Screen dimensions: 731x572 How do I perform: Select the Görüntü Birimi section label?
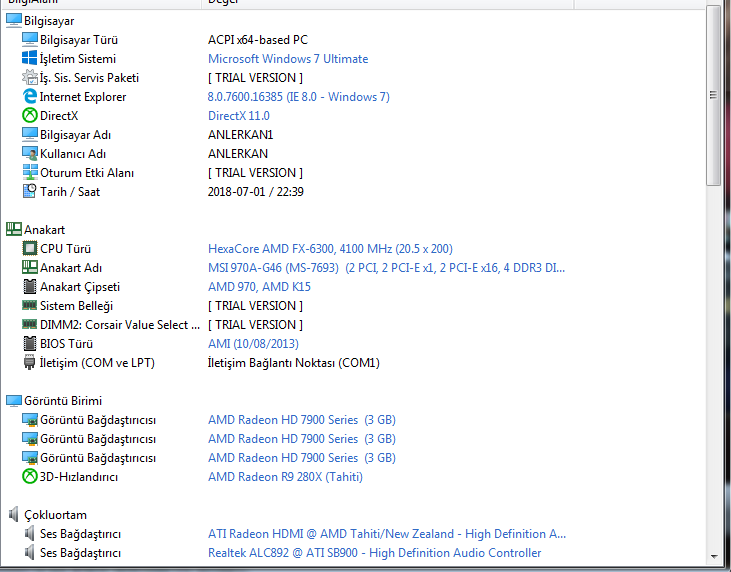click(63, 400)
